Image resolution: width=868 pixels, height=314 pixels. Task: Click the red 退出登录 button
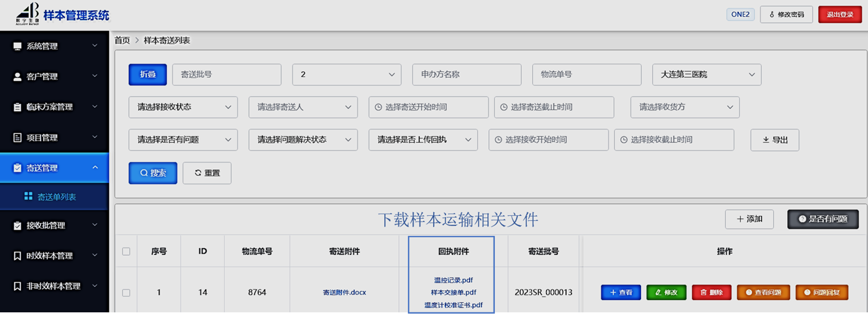coord(839,14)
